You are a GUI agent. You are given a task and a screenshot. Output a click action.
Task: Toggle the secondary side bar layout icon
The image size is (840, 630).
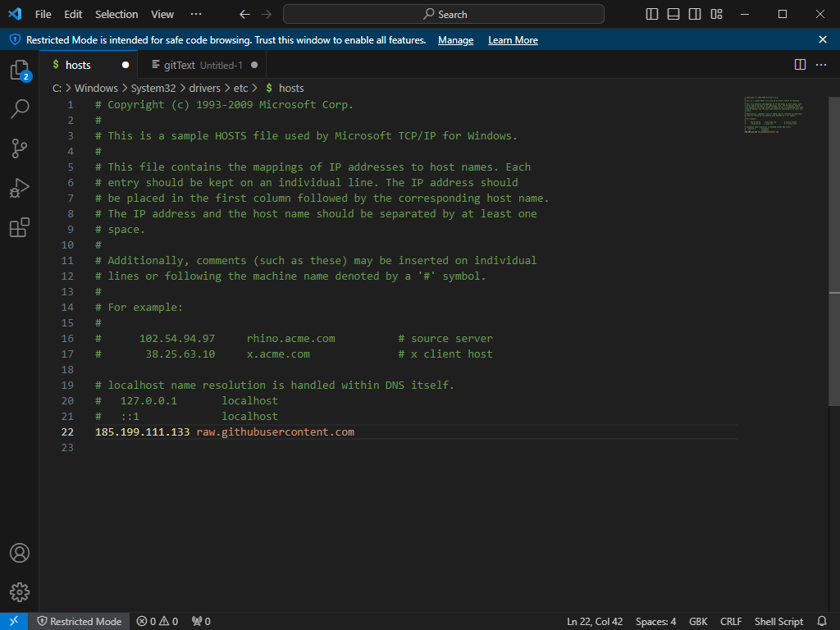tap(695, 15)
